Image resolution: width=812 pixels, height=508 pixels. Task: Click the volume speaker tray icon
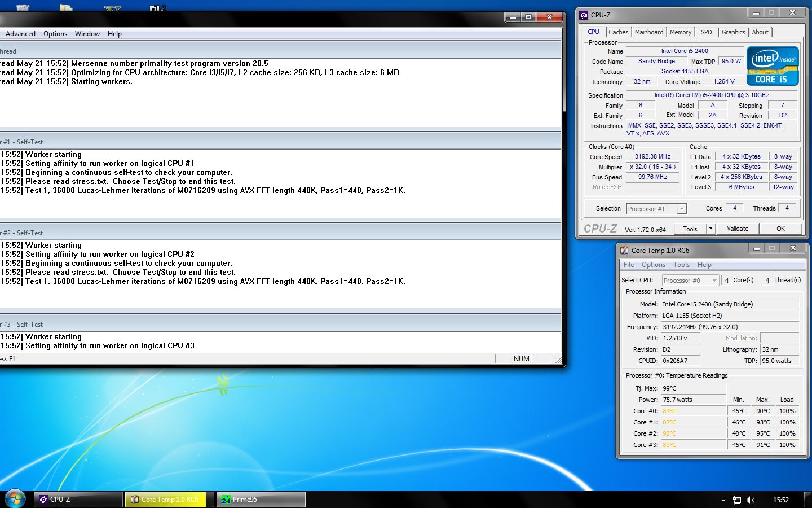pyautogui.click(x=751, y=500)
